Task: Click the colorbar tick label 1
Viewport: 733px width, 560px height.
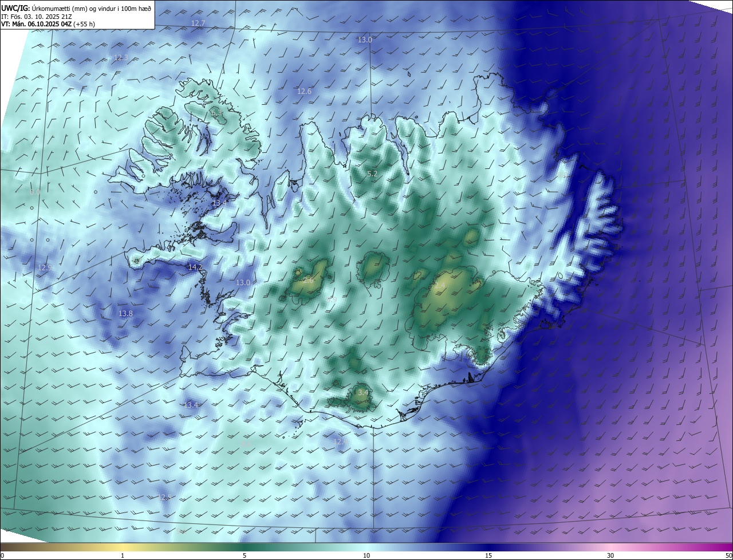Action: coord(123,555)
